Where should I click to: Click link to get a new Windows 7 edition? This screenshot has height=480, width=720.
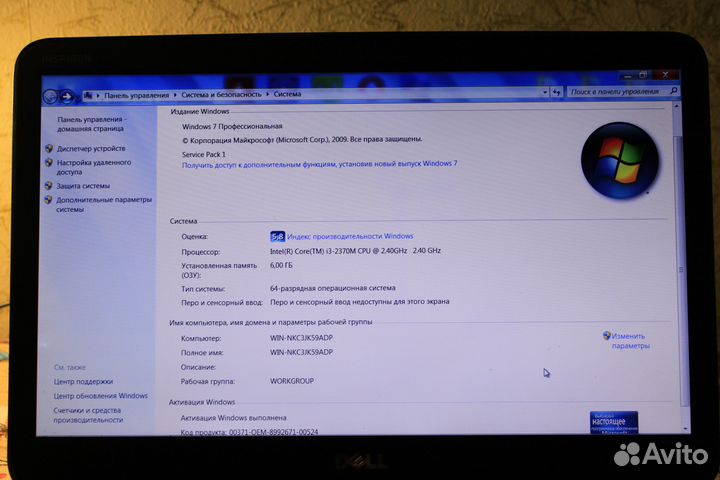[x=320, y=164]
